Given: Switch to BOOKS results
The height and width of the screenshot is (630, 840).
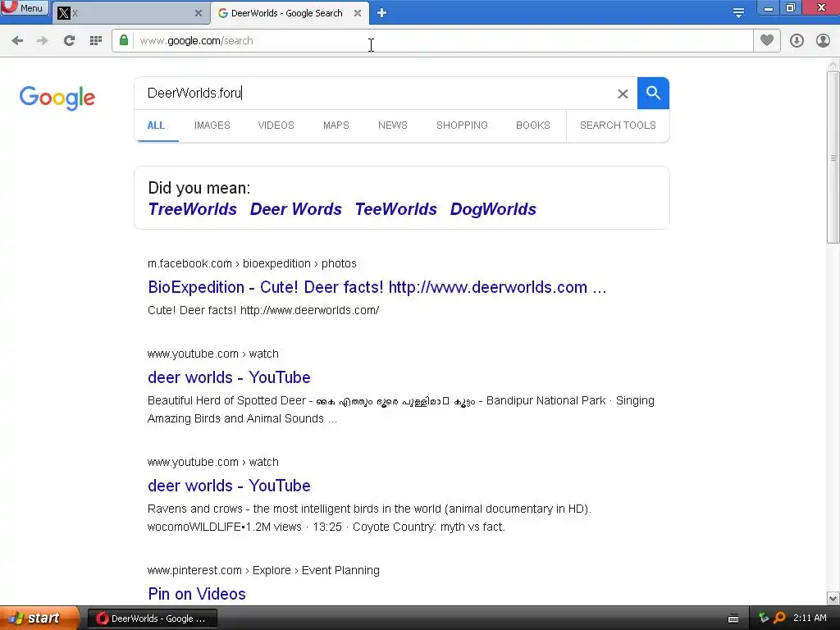Looking at the screenshot, I should coord(533,126).
